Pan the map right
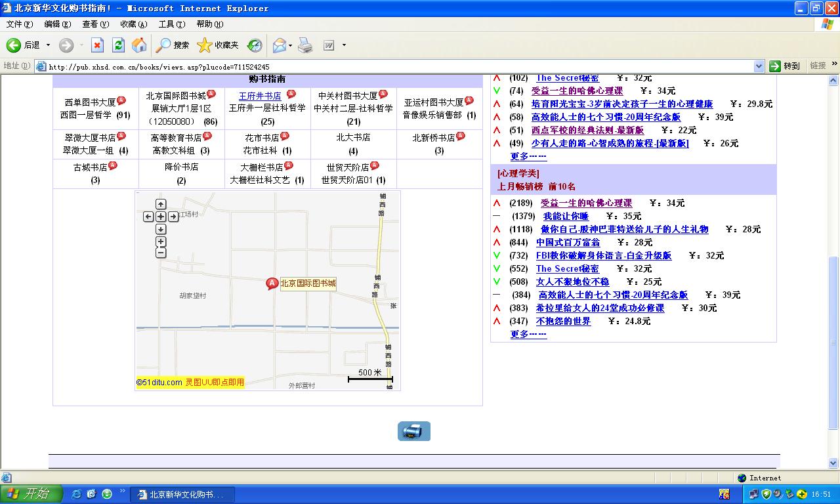840x504 pixels. point(173,217)
